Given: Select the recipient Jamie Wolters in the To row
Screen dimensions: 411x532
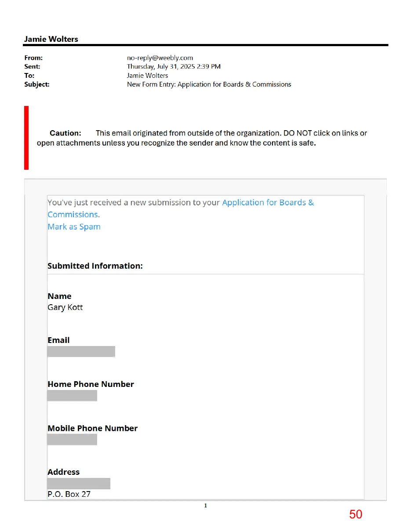Looking at the screenshot, I should (x=147, y=76).
